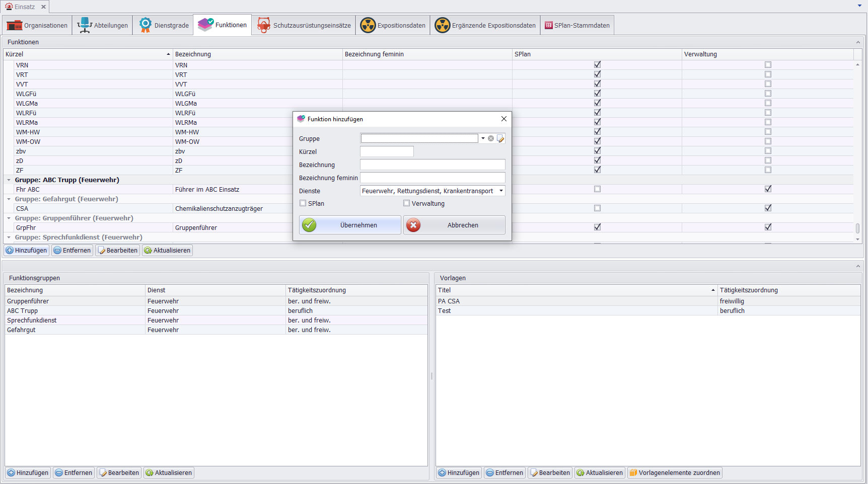The width and height of the screenshot is (868, 484).
Task: Click the Funktionen list vertical scrollbar thumb
Action: click(x=857, y=228)
